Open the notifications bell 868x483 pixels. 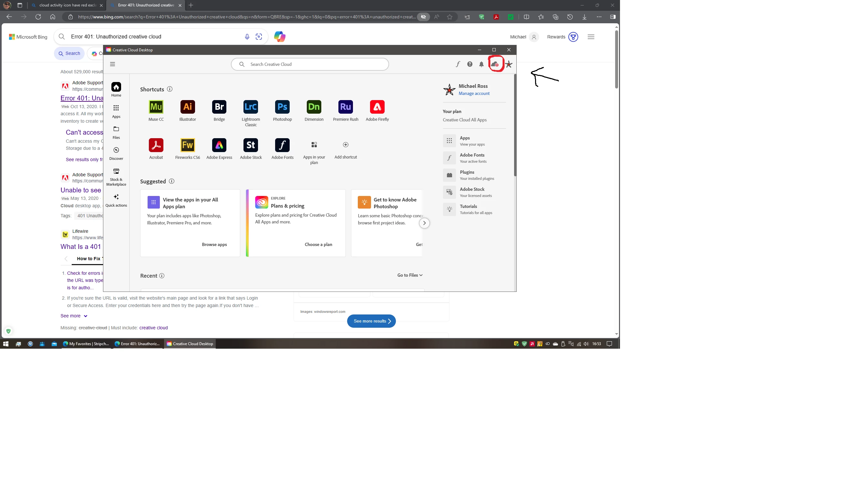coord(481,64)
